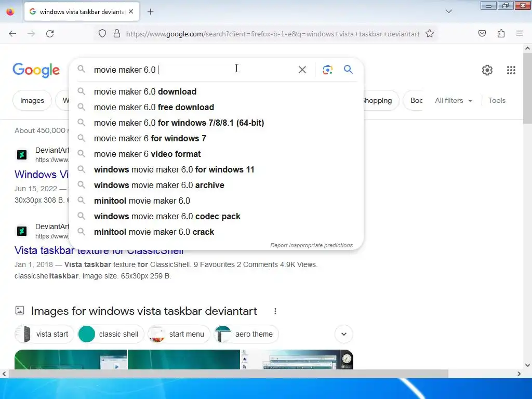The width and height of the screenshot is (532, 399).
Task: Click the Google logo
Action: (x=36, y=70)
